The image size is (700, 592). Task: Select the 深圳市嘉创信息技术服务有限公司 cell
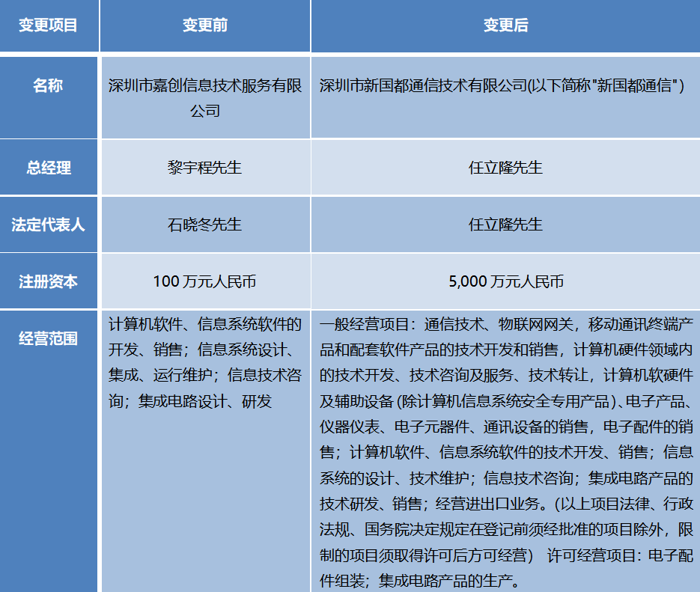(205, 97)
